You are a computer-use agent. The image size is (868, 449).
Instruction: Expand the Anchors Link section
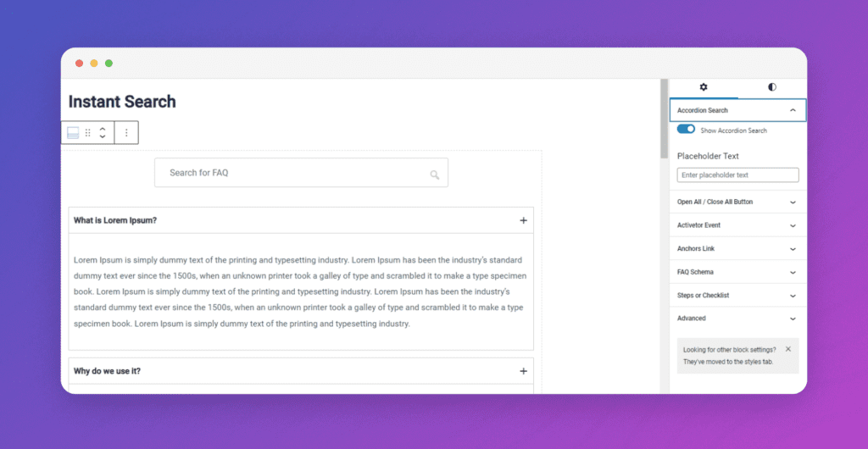coord(792,249)
